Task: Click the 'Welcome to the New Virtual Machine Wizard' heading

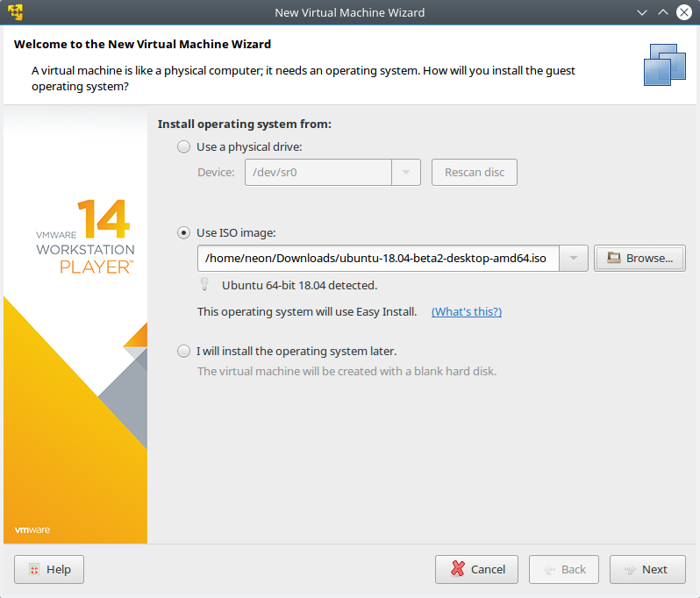Action: pos(142,44)
